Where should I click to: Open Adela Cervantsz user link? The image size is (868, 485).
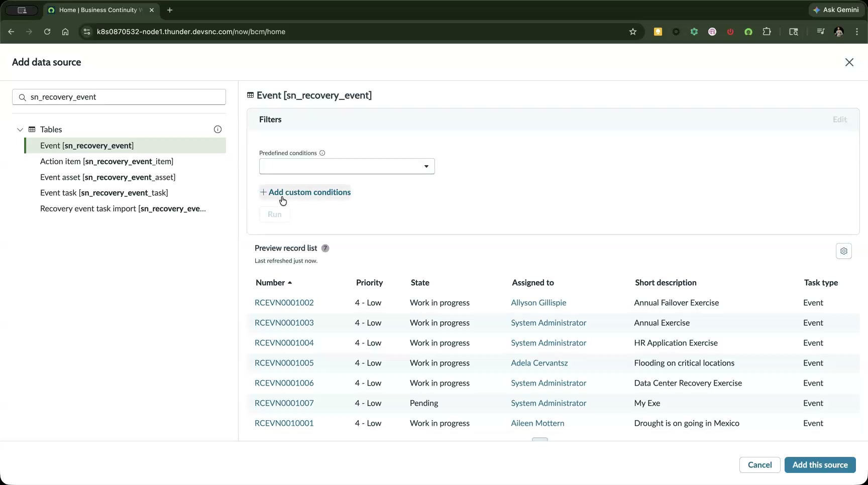(539, 363)
